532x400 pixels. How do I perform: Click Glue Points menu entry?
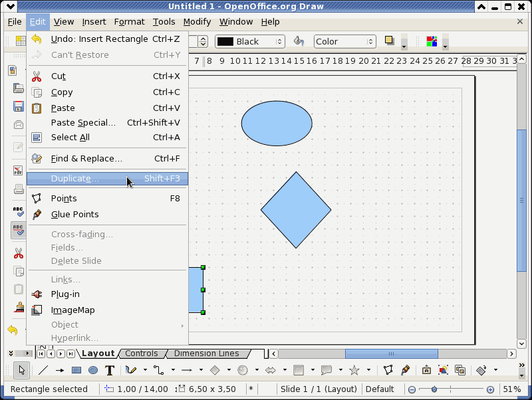pos(107,214)
